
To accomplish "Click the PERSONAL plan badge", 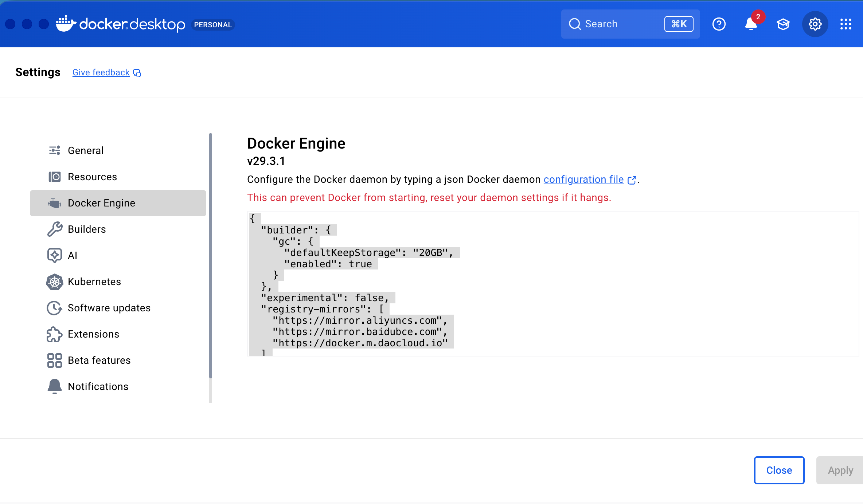I will click(213, 24).
